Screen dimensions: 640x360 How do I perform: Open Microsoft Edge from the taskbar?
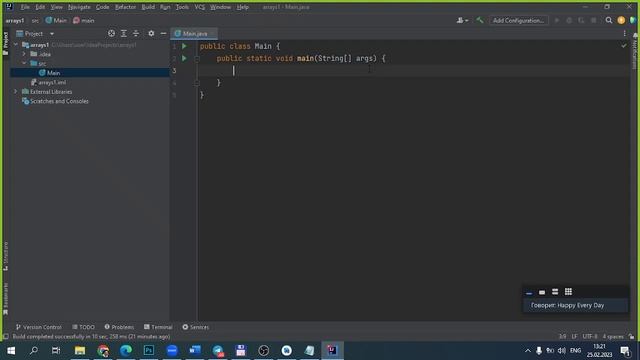pyautogui.click(x=126, y=350)
